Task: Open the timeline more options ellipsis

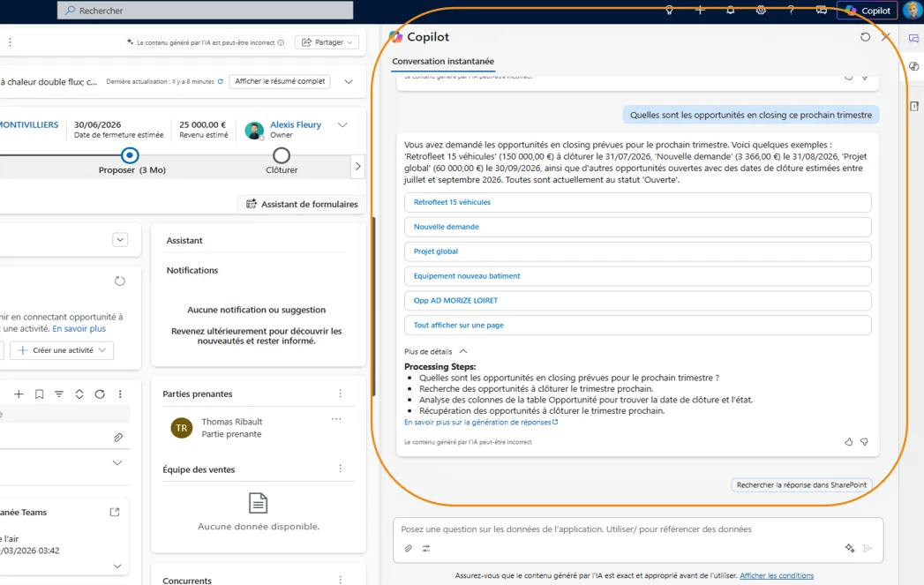Action: click(120, 394)
